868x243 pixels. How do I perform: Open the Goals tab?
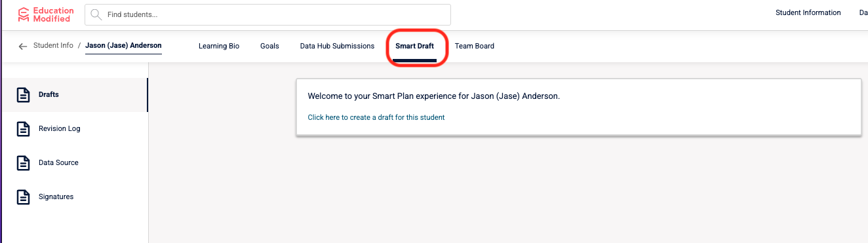pyautogui.click(x=269, y=46)
